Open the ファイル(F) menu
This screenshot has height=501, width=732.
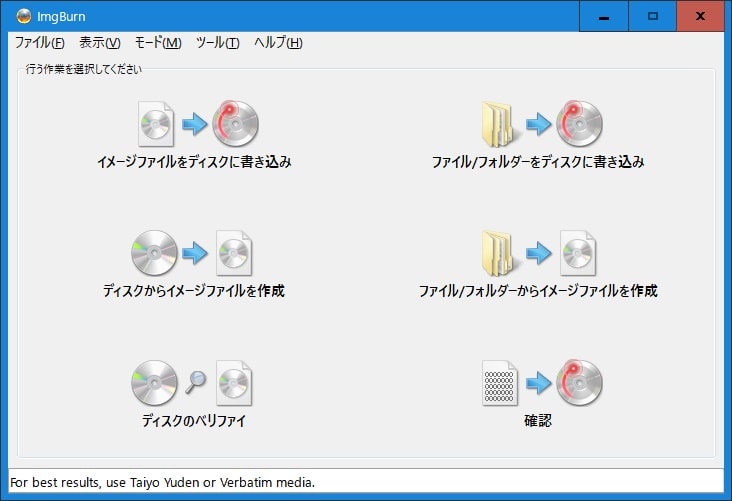click(x=40, y=42)
